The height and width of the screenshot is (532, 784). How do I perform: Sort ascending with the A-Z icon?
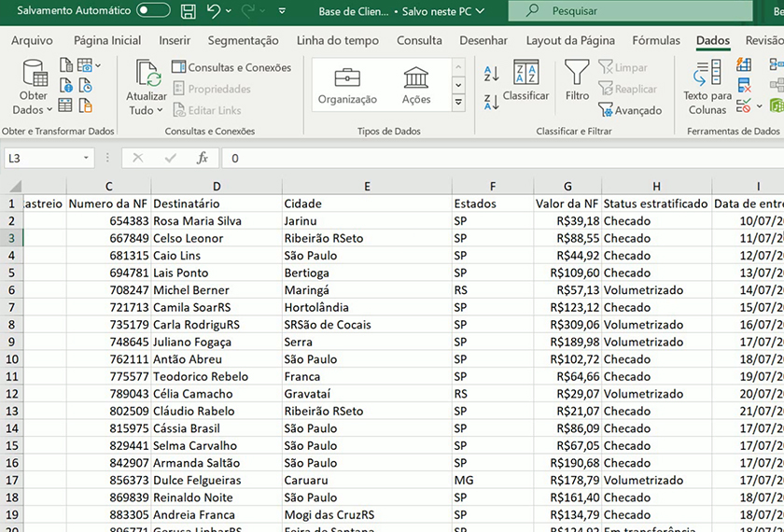(492, 74)
